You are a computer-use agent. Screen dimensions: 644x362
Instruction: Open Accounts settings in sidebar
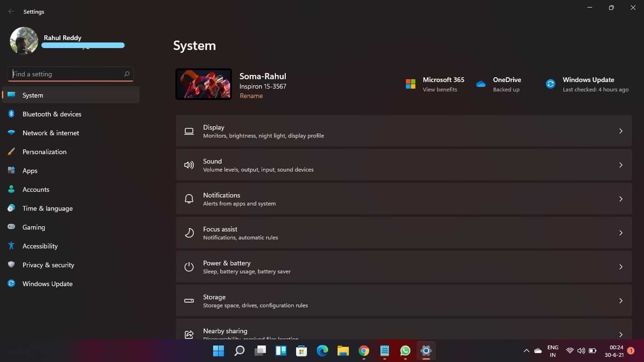pos(71,189)
